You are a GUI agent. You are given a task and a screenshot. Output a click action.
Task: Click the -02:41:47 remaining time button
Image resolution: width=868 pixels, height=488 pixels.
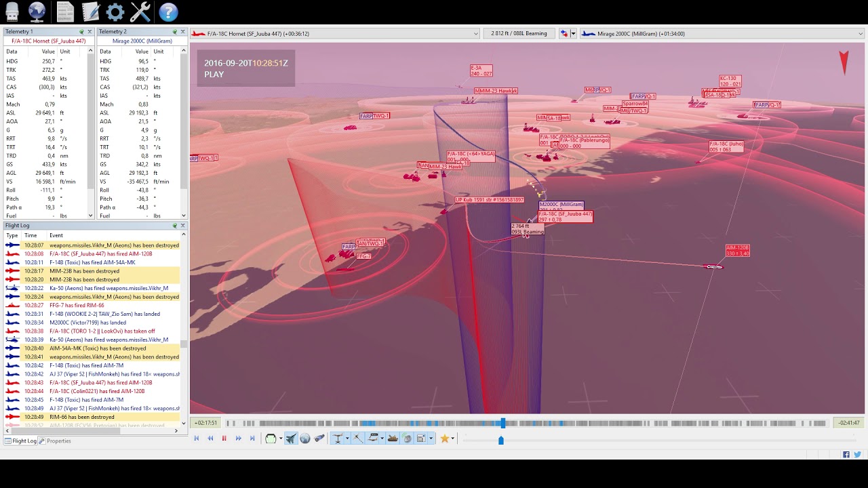click(x=848, y=423)
